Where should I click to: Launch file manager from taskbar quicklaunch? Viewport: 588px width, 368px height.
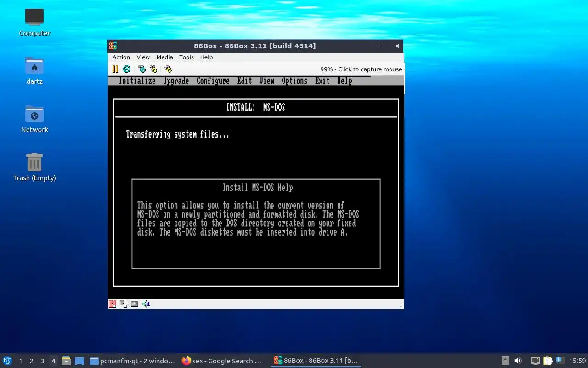click(x=66, y=361)
